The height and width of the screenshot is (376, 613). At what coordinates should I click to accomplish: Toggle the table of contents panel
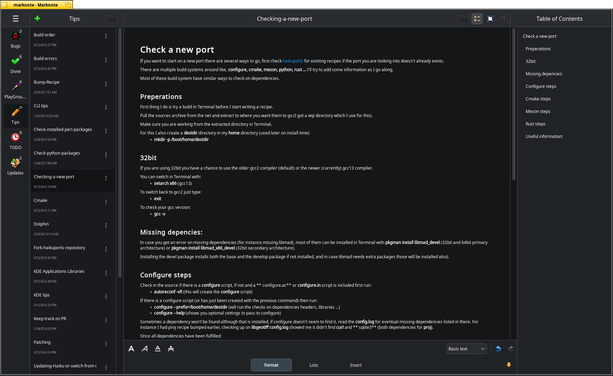477,18
